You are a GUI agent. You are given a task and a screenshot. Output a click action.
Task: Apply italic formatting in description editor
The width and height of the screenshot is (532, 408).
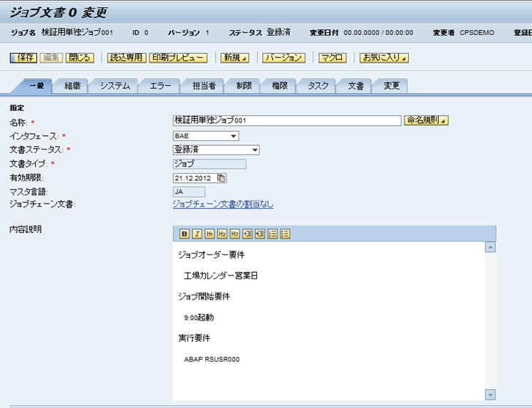pos(197,233)
